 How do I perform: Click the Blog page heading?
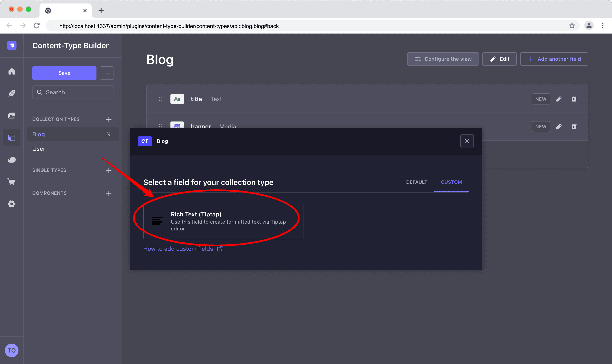160,60
